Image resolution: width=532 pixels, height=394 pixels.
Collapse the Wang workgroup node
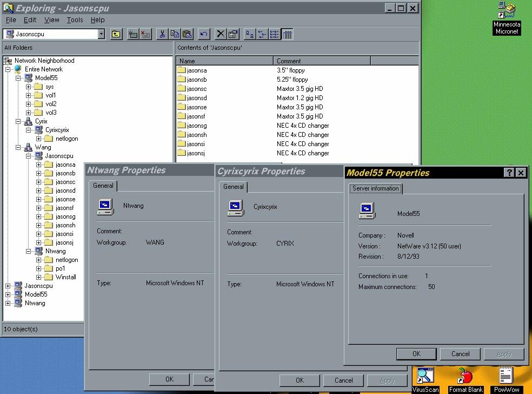(18, 147)
